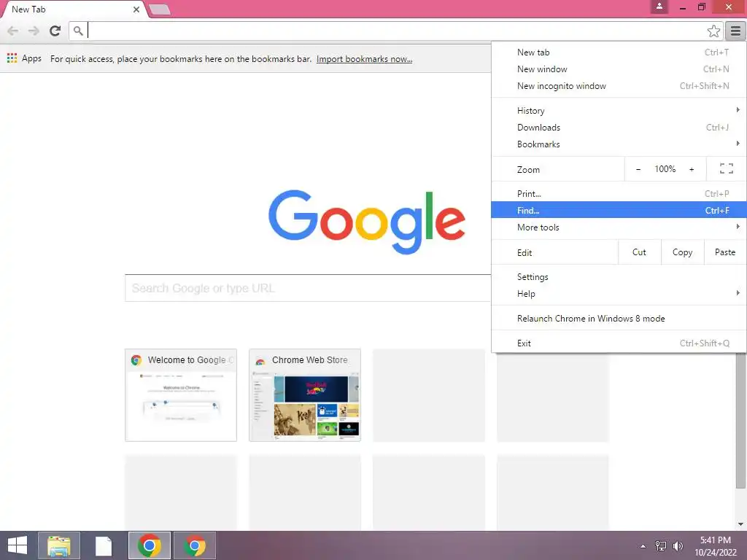
Task: Bookmark this page with star icon
Action: [713, 31]
